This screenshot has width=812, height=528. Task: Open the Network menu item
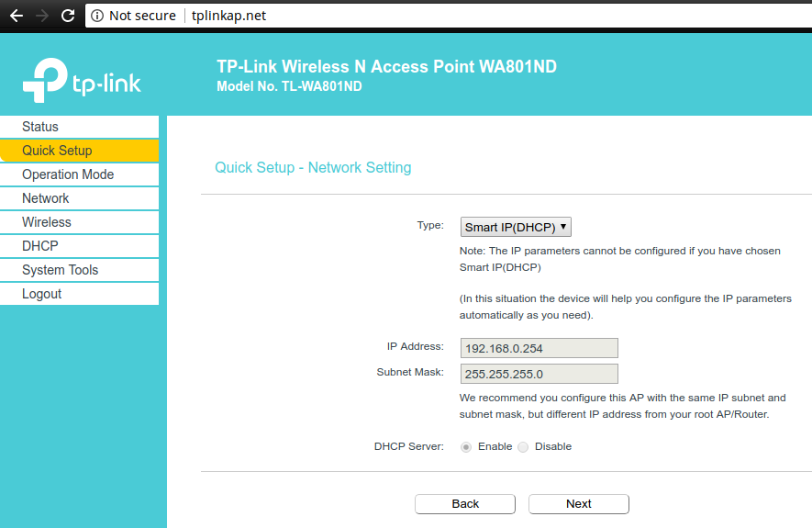80,198
